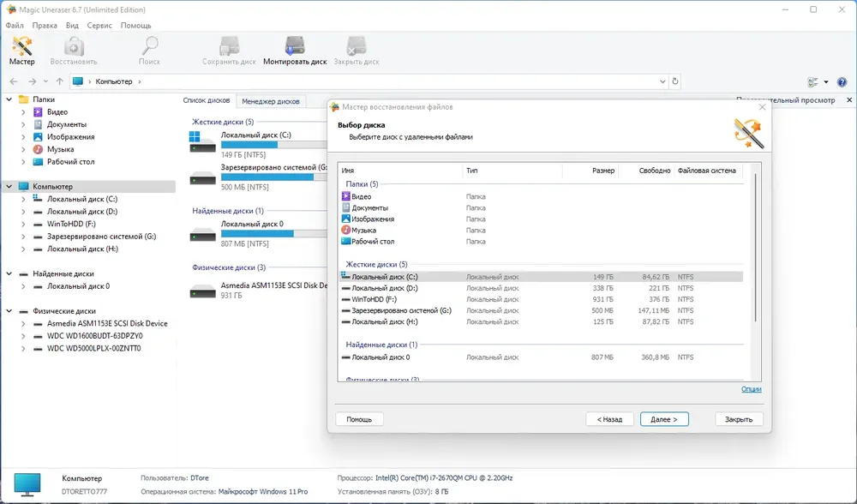Go back with the left arrow
This screenshot has width=857, height=504.
(14, 81)
